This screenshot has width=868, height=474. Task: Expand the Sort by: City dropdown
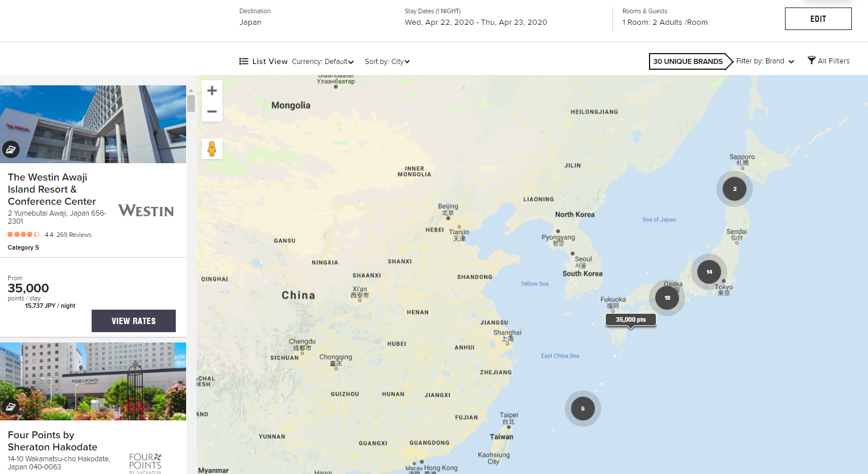click(387, 62)
